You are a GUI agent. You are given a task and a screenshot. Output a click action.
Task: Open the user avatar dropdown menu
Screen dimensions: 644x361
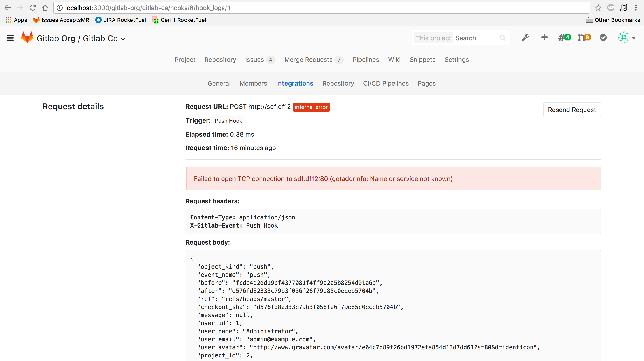click(x=627, y=38)
